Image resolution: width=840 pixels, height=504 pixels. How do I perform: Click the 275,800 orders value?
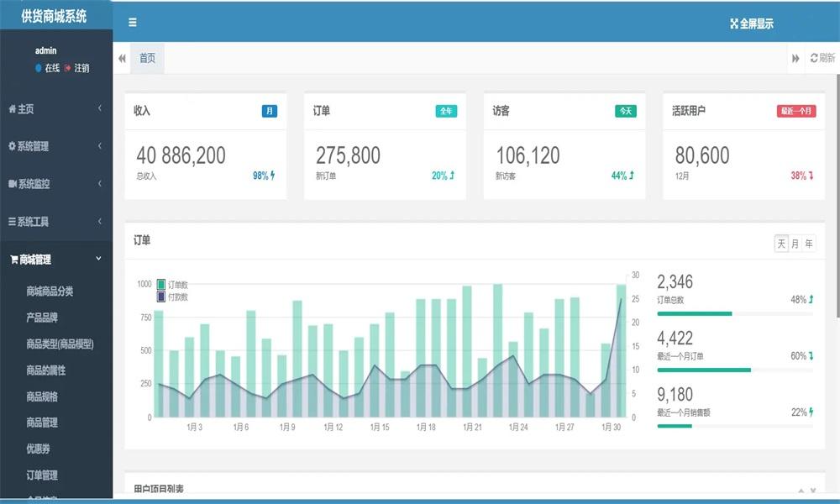(349, 156)
